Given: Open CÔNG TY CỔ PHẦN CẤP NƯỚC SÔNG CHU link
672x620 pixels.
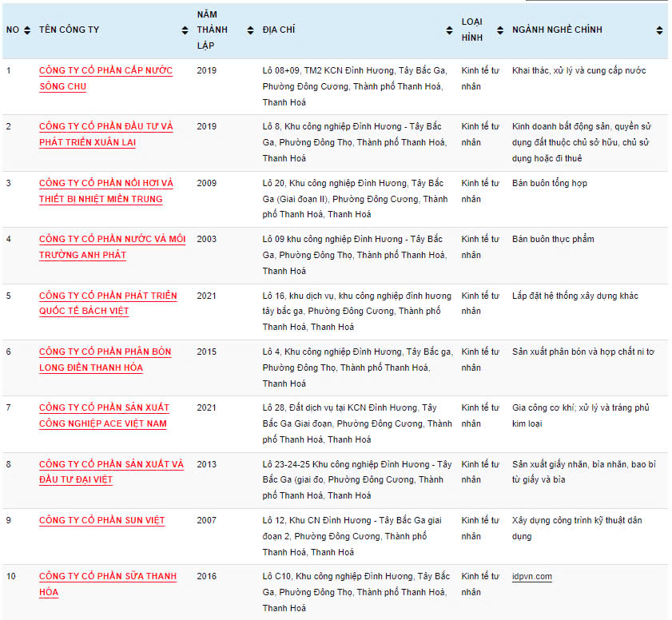Looking at the screenshot, I should pyautogui.click(x=105, y=78).
